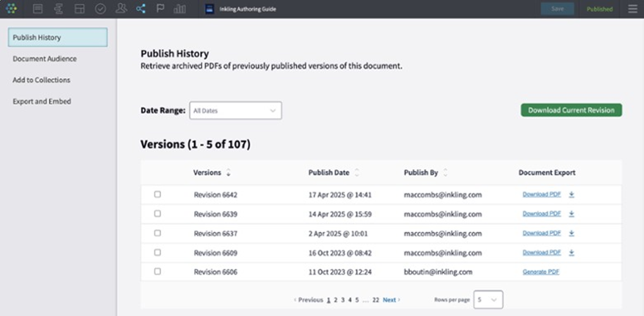The image size is (644, 316).
Task: Check the box for Revision 6642
Action: click(157, 194)
